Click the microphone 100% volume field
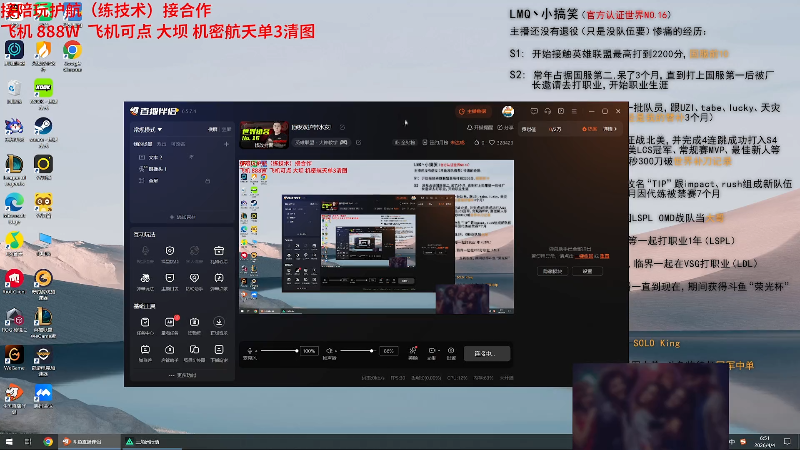The height and width of the screenshot is (450, 800). click(x=309, y=351)
